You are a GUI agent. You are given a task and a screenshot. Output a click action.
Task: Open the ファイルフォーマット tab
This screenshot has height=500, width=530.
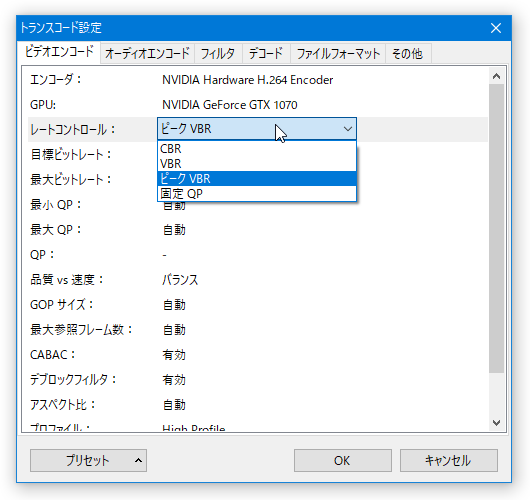tap(338, 54)
